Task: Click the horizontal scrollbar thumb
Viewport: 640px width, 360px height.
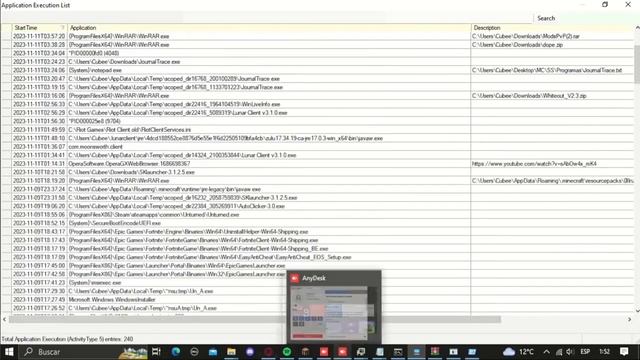Action: click(255, 320)
